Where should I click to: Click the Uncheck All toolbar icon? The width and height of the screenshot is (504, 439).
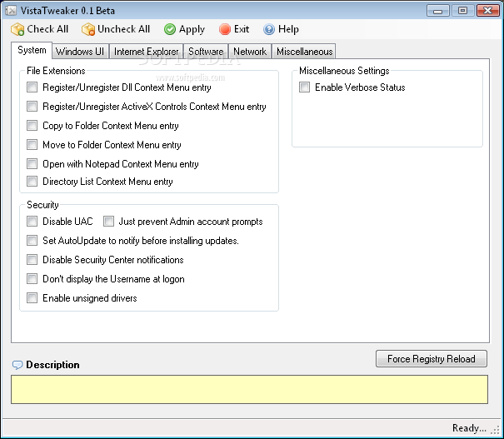[88, 29]
